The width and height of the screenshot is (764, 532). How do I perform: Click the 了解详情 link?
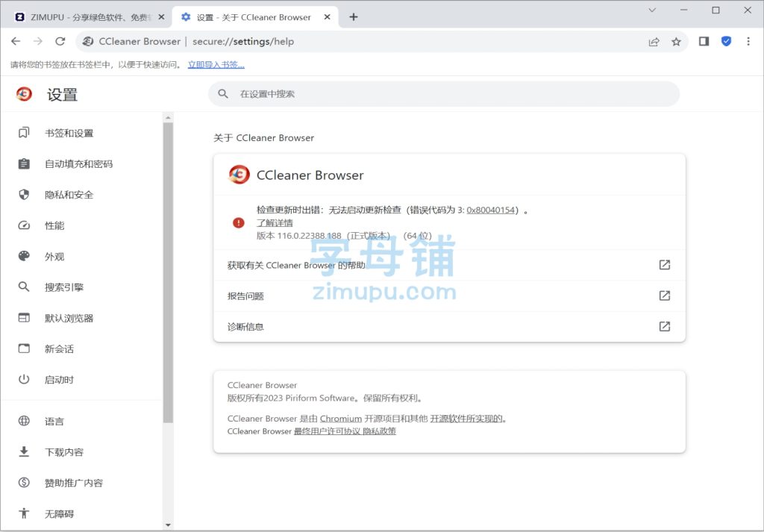click(275, 223)
